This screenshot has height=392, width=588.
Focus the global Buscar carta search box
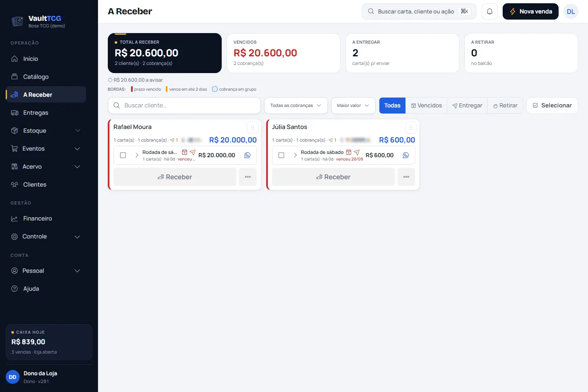point(419,11)
